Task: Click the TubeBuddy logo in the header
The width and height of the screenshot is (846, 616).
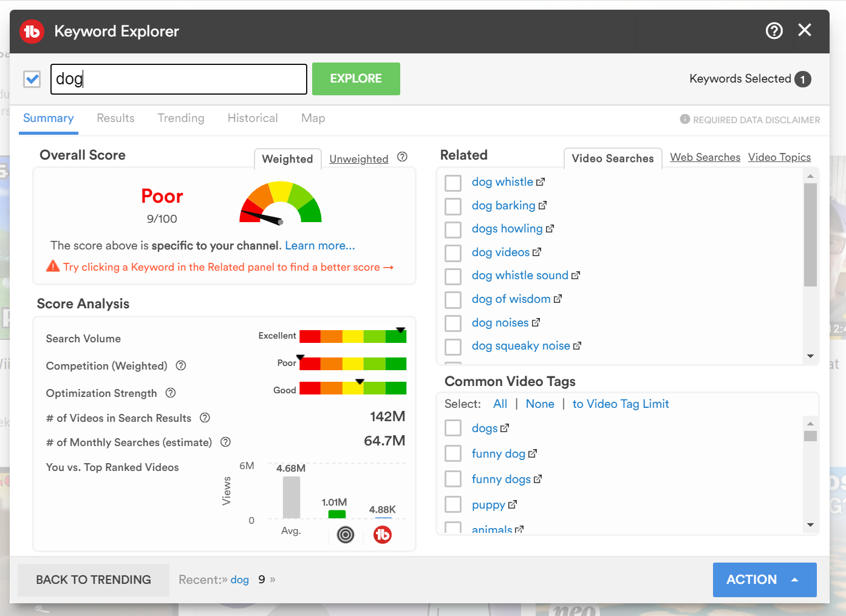Action: pyautogui.click(x=32, y=31)
